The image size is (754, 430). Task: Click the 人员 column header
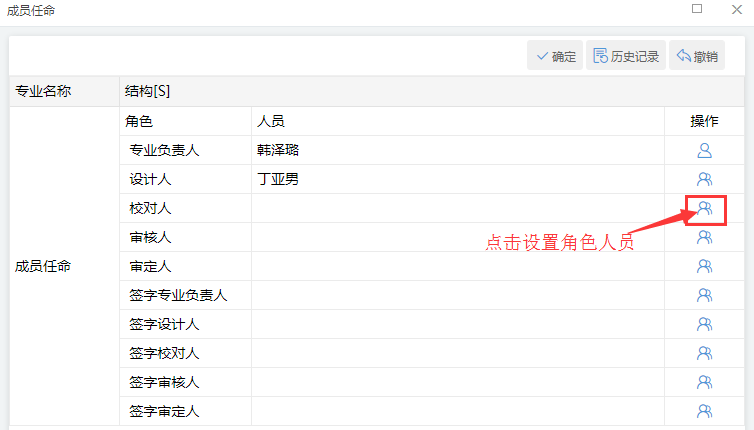(457, 121)
